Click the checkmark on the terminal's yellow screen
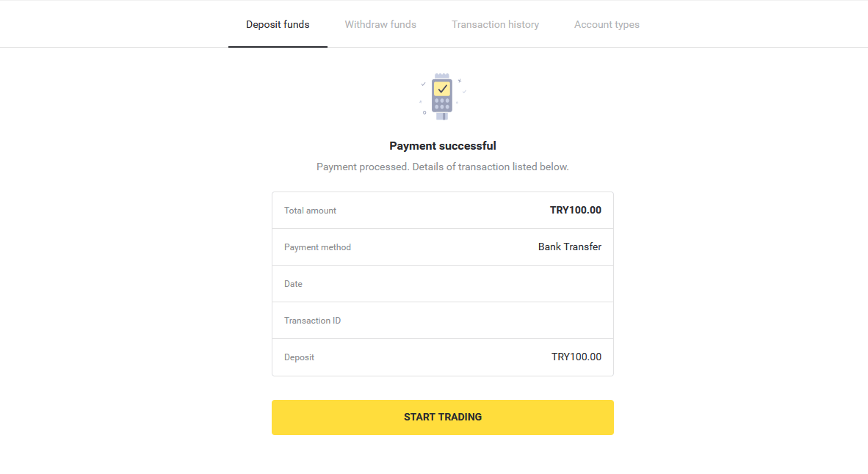This screenshot has width=868, height=474. coord(442,89)
